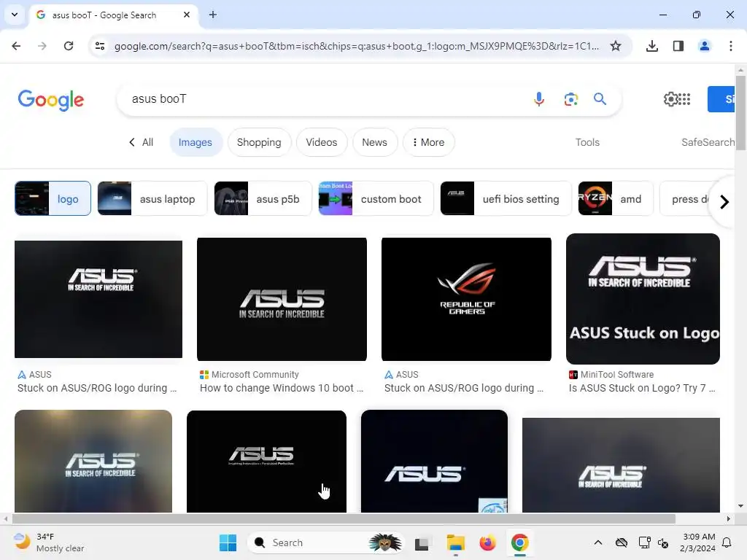Open Microsoft Community ASUS logo thumbnail
The height and width of the screenshot is (560, 747).
(282, 299)
